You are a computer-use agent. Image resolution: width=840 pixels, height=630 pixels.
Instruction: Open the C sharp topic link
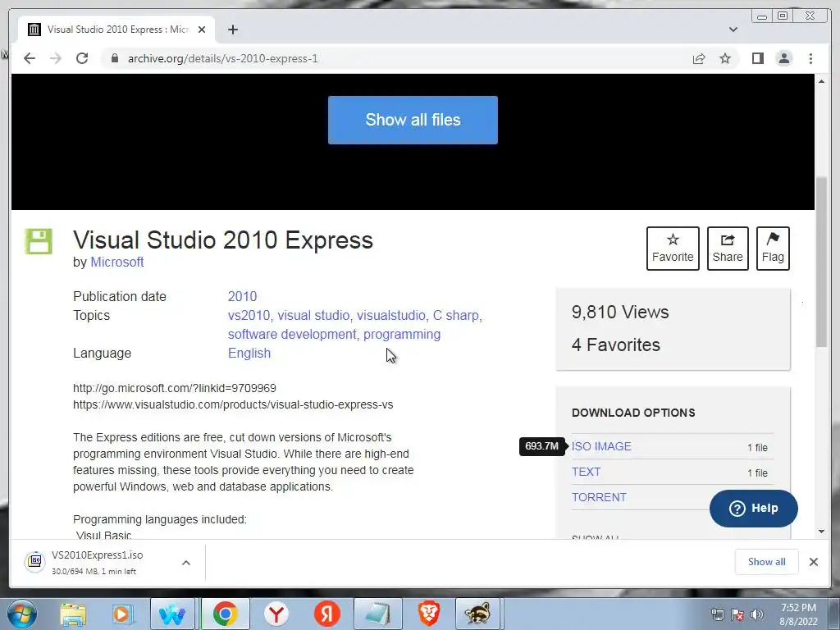point(455,316)
